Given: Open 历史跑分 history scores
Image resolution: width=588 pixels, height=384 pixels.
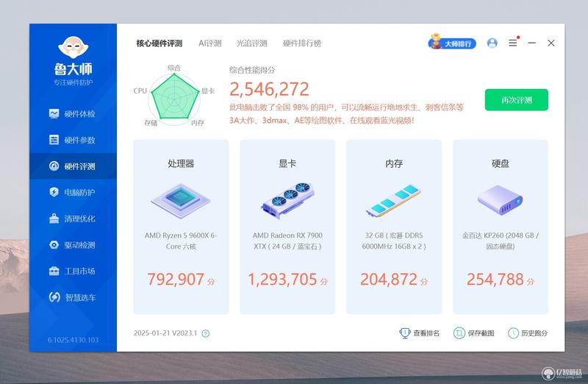Looking at the screenshot, I should click(528, 333).
